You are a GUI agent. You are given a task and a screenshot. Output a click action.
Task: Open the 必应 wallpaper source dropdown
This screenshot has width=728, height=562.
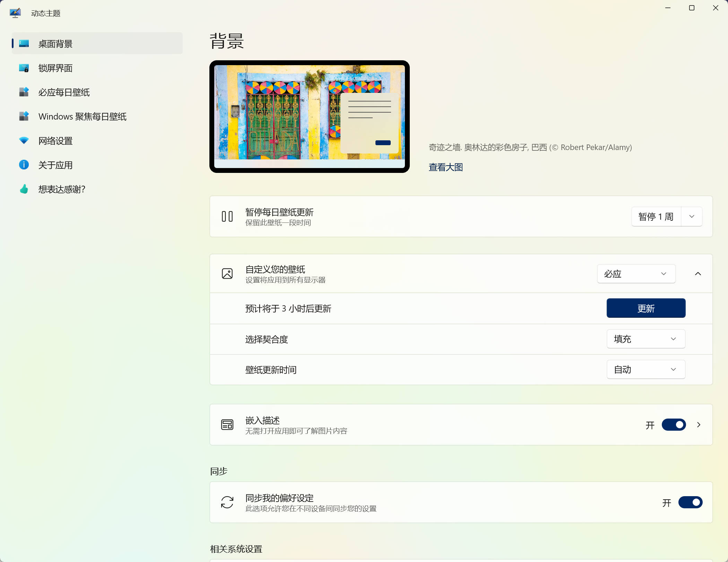pos(636,274)
